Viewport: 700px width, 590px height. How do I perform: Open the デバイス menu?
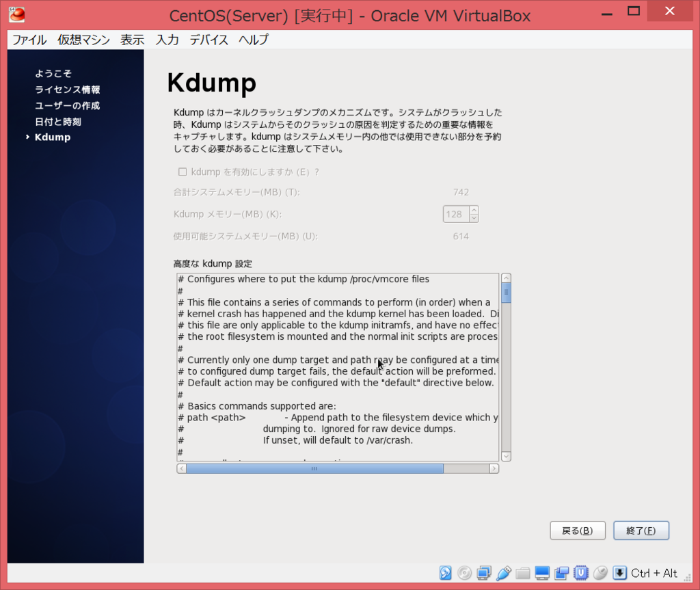[208, 40]
